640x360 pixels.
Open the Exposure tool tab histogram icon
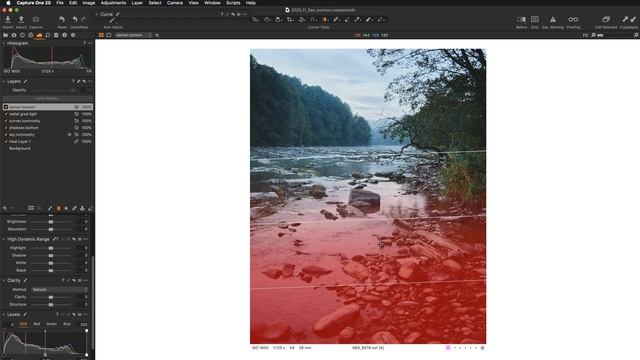pyautogui.click(x=39, y=36)
